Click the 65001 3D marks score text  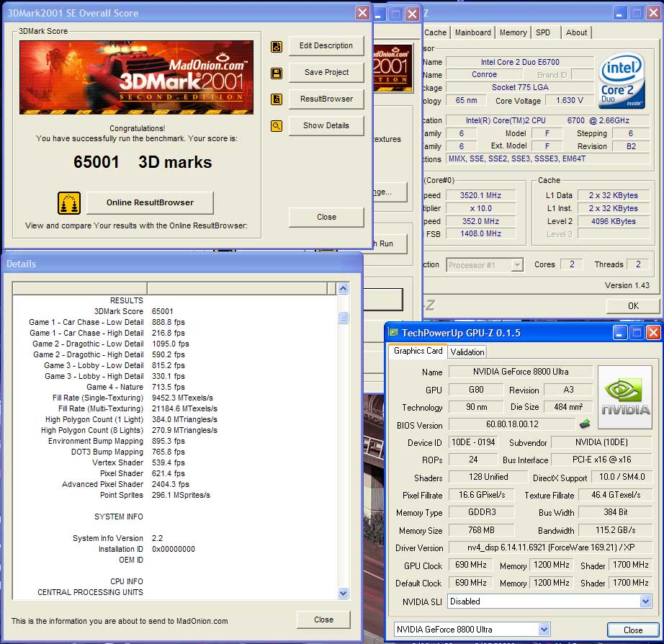(143, 162)
